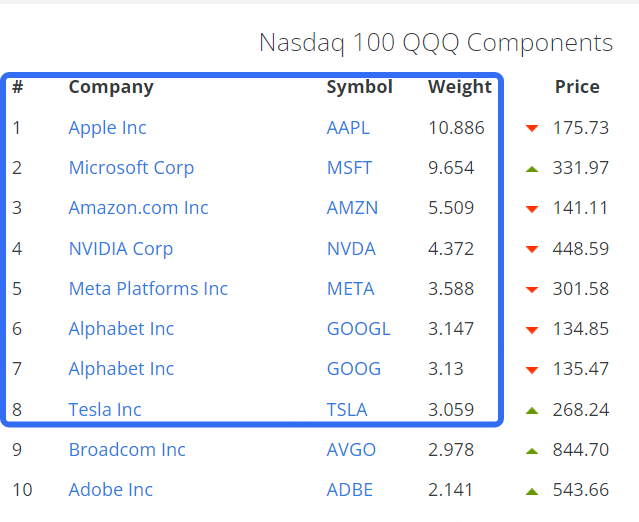This screenshot has width=639, height=522.
Task: Open the Microsoft Corp company link
Action: 131,168
